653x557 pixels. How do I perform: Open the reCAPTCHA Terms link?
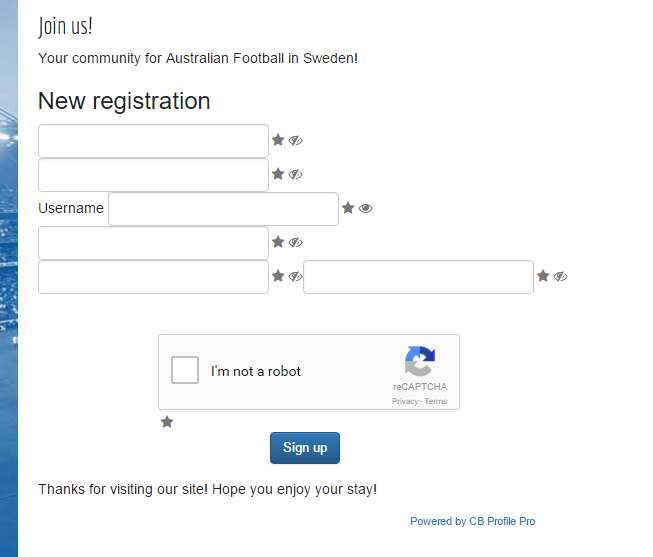pos(436,401)
